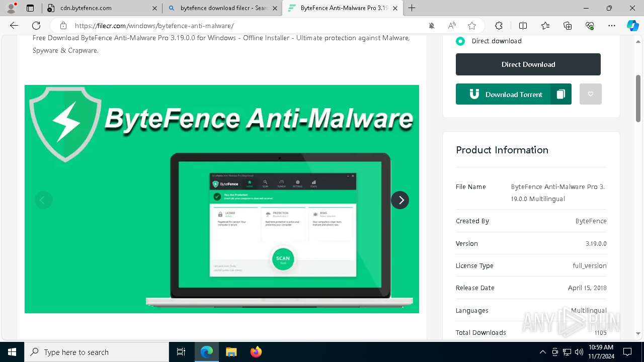Click the Total Downloads label

coord(481,332)
